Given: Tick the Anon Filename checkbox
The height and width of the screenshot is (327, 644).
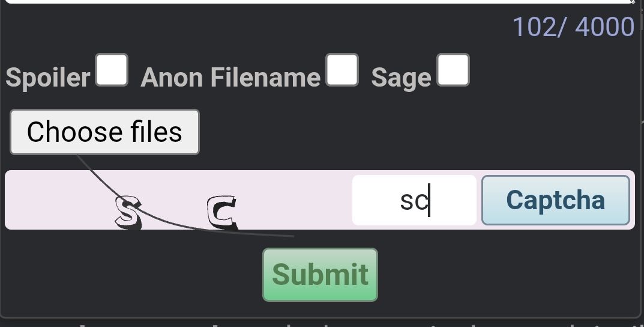Looking at the screenshot, I should [342, 70].
